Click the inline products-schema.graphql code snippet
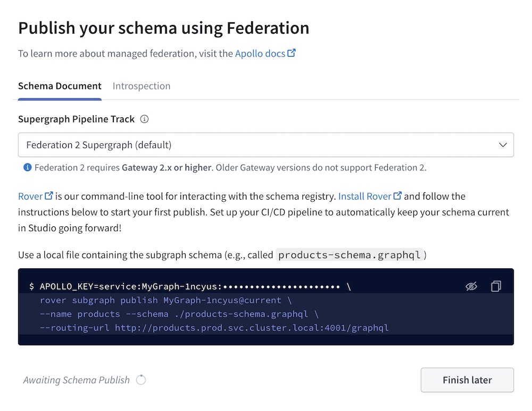532x411 pixels. (x=351, y=254)
